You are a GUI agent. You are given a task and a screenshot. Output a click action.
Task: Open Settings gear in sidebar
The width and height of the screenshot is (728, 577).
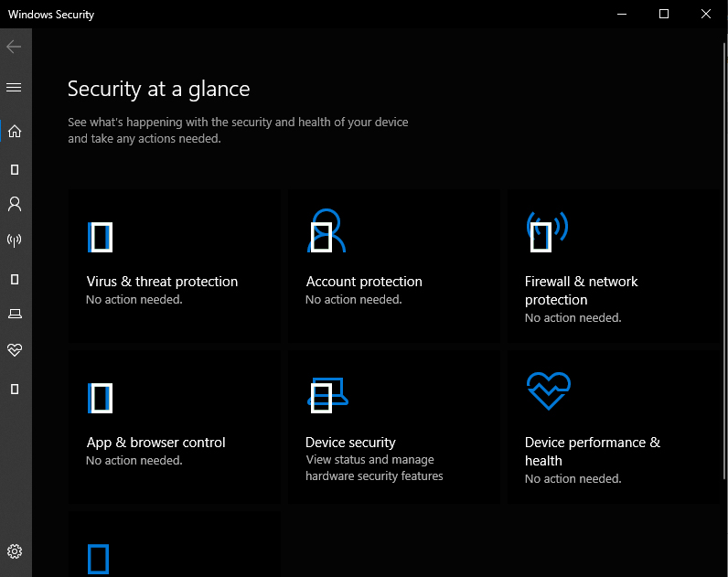point(15,551)
